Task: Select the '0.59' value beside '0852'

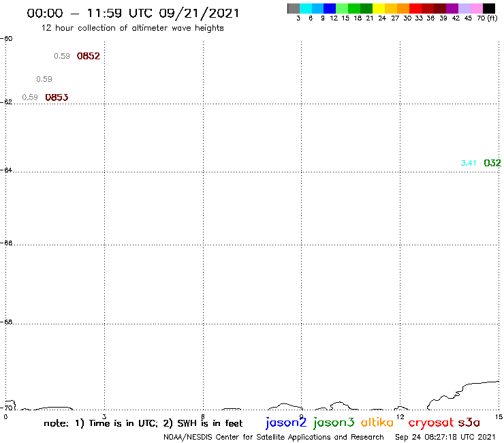Action: tap(62, 56)
